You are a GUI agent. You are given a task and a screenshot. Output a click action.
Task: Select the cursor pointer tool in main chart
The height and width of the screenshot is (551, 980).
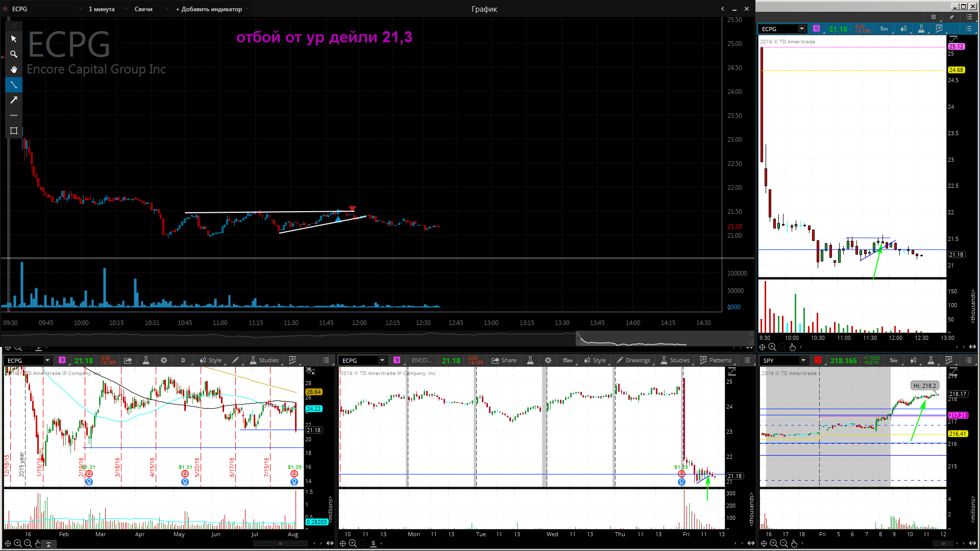(14, 39)
